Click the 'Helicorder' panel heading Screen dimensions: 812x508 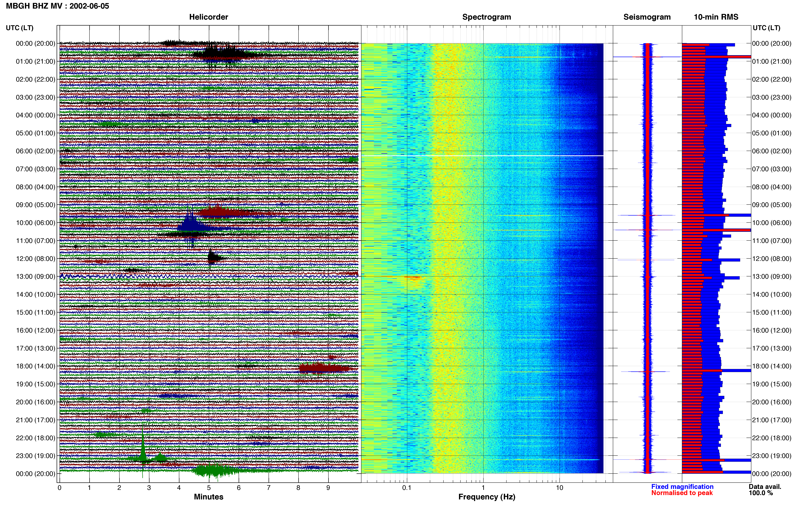click(209, 17)
